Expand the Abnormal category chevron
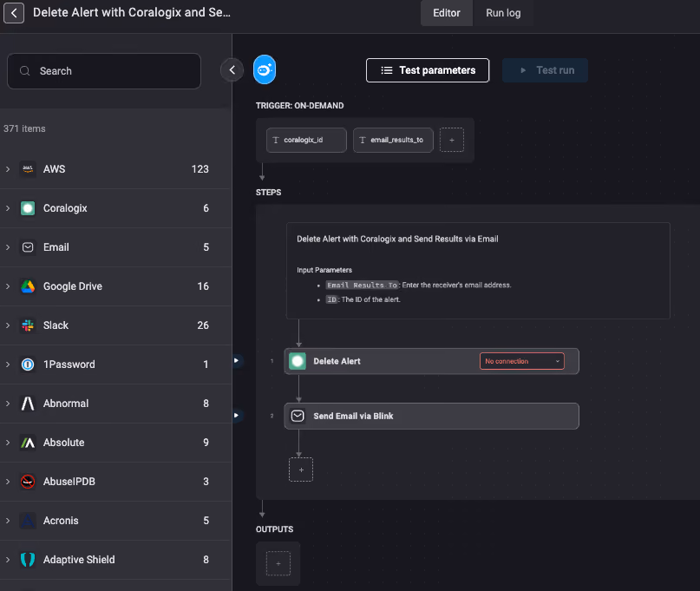This screenshot has height=591, width=700. click(8, 404)
